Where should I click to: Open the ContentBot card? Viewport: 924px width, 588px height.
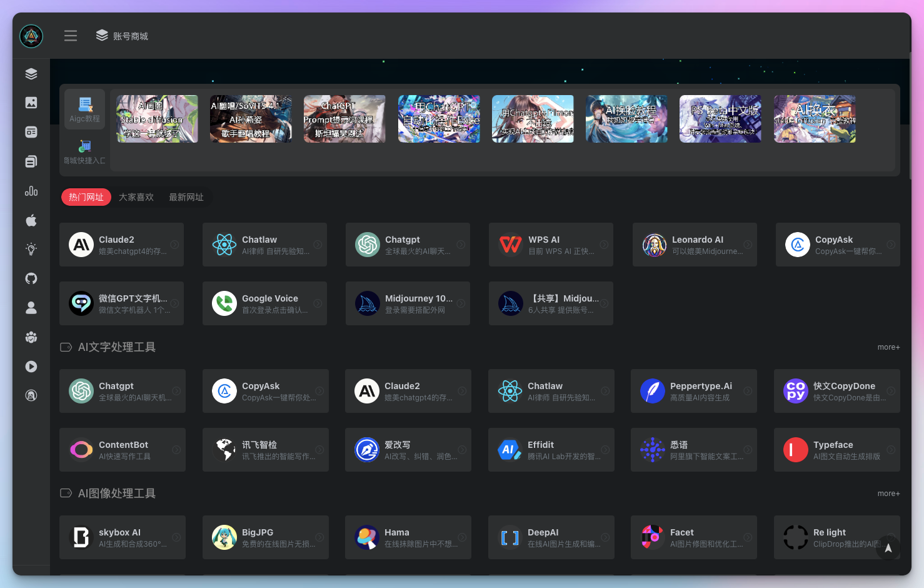123,450
